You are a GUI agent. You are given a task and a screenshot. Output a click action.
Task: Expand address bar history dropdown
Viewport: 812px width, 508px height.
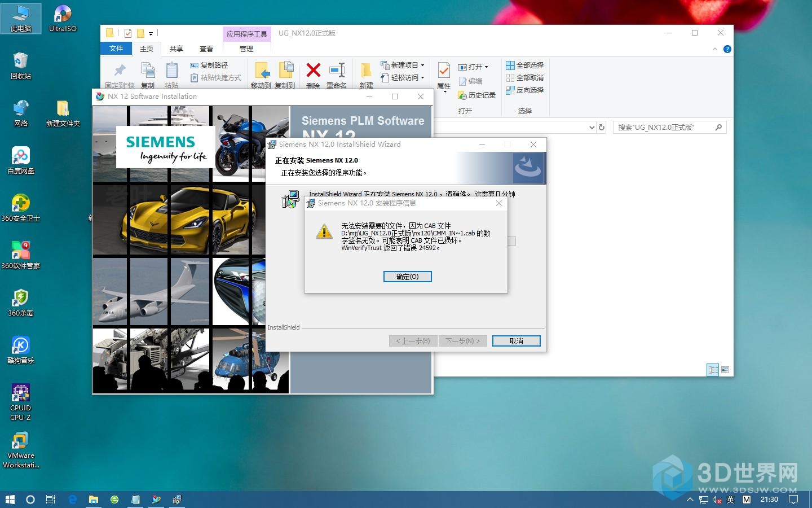tap(592, 128)
